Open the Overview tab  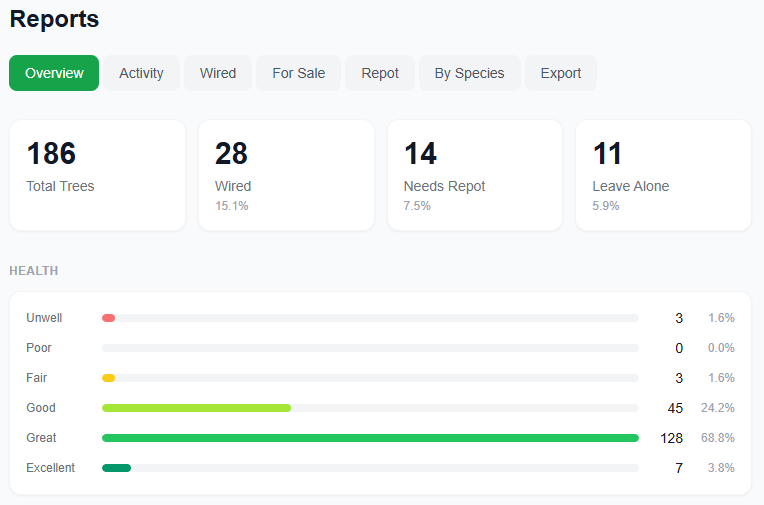pos(54,73)
